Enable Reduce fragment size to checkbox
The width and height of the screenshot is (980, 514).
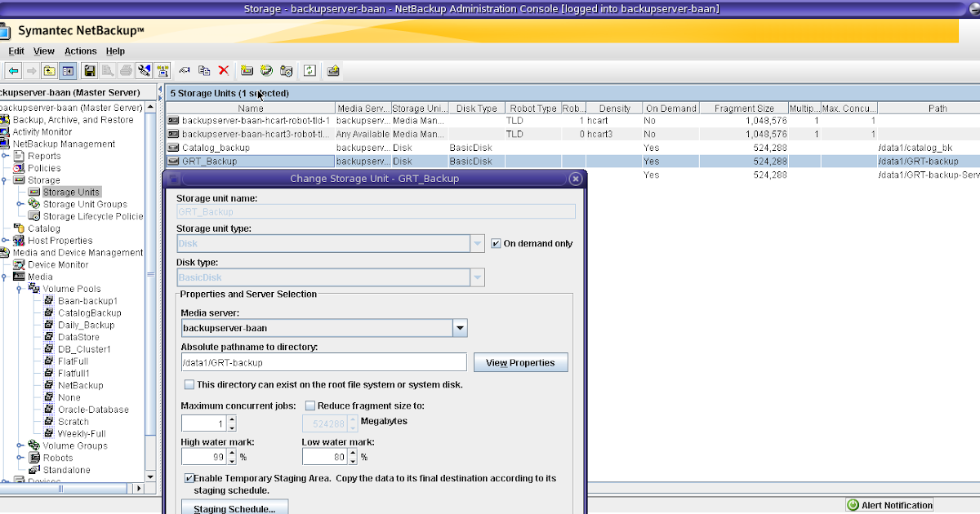point(310,405)
